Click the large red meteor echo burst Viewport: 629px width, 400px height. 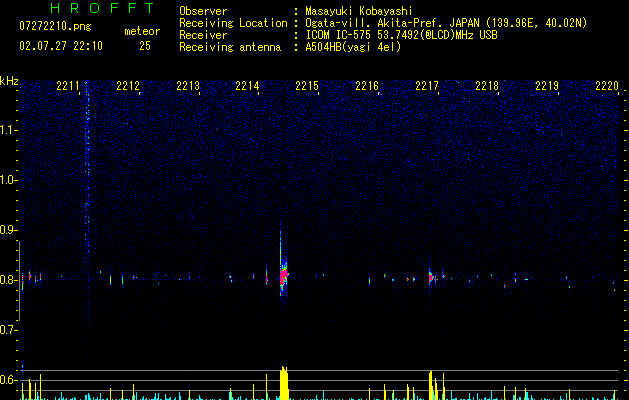[x=284, y=277]
